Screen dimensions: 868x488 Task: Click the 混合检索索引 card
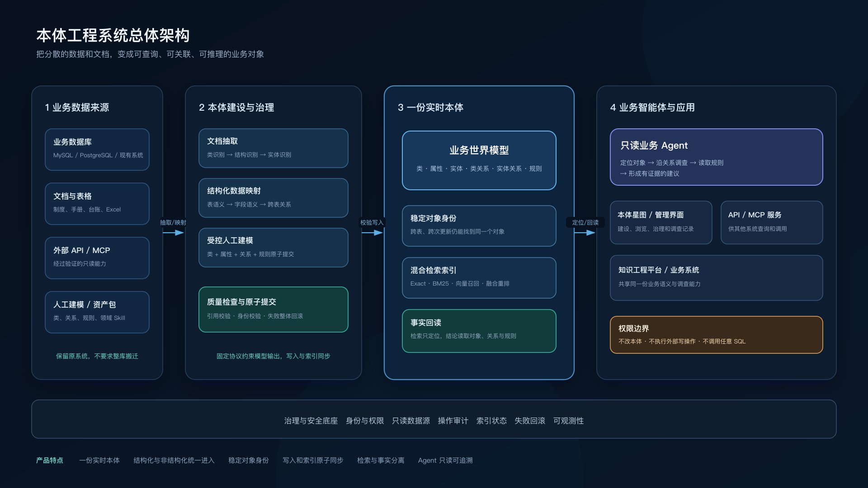point(479,278)
